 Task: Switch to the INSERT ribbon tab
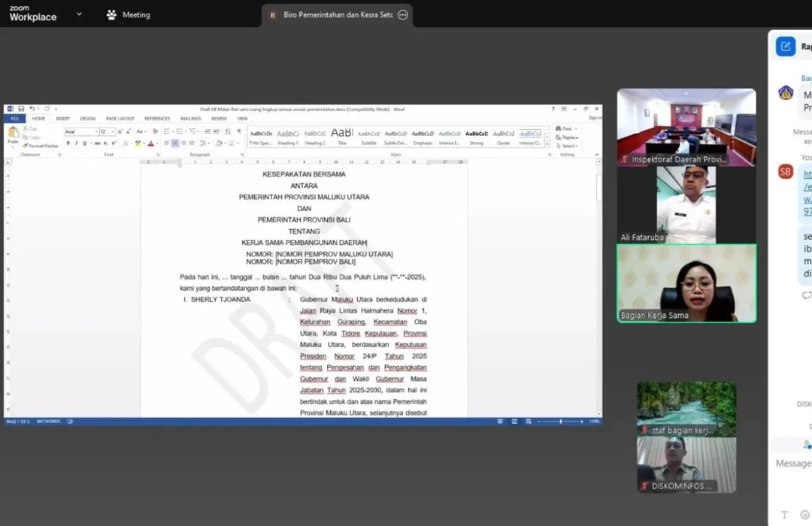62,119
